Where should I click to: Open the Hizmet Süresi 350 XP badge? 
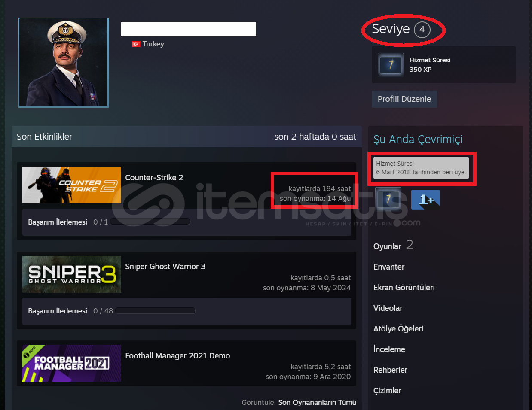(443, 65)
